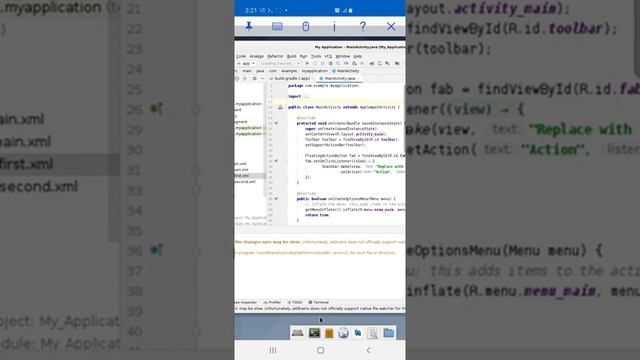Viewport: 640px width, 360px height.
Task: Select 'MainActivity' in the breadcrumb bar
Action: [x=346, y=71]
